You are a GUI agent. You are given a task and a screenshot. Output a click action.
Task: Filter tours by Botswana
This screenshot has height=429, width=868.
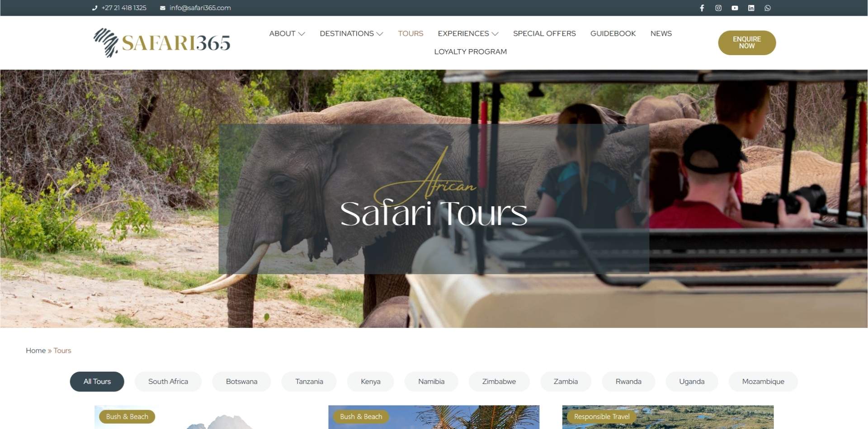point(241,381)
